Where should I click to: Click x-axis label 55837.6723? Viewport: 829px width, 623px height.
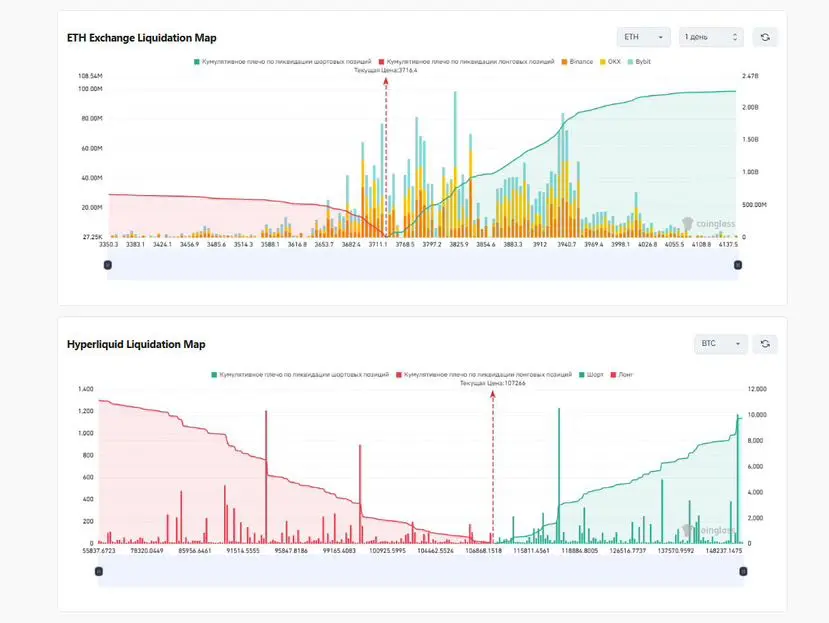99,551
